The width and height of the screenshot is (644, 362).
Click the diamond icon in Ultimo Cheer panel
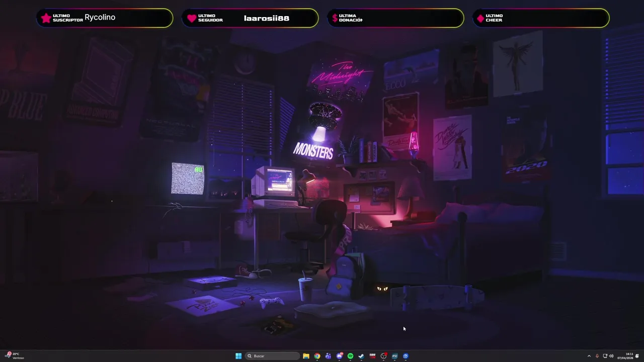pos(480,18)
